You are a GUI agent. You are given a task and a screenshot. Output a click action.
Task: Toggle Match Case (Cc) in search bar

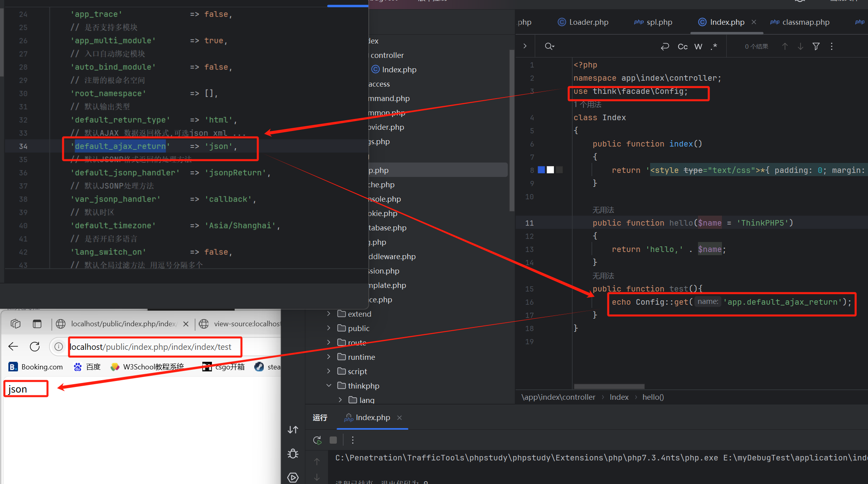[682, 47]
